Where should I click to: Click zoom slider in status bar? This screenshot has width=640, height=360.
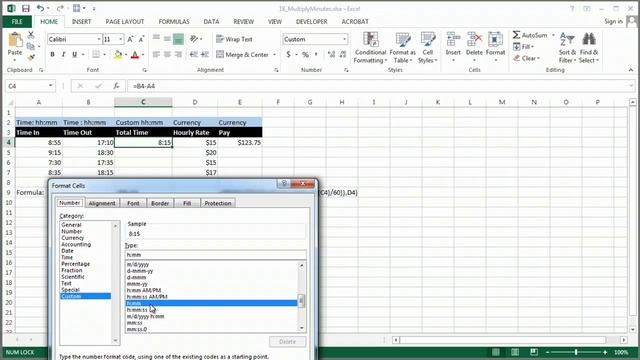(x=576, y=352)
